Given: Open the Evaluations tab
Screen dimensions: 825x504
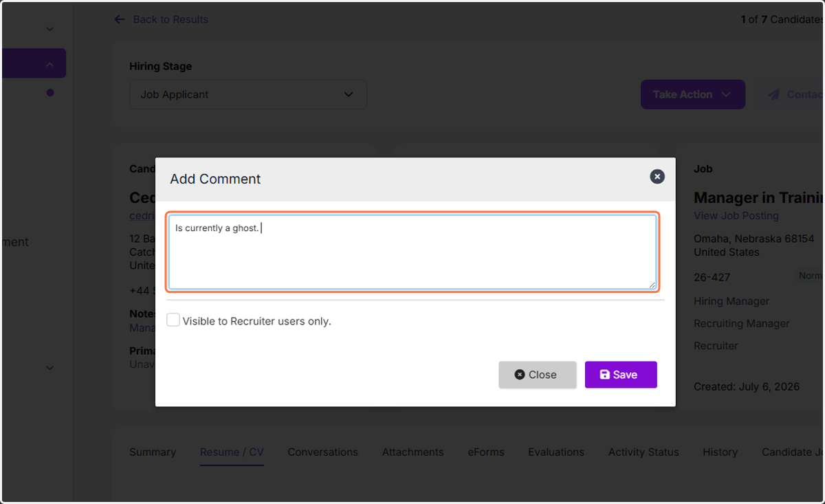Looking at the screenshot, I should 556,452.
